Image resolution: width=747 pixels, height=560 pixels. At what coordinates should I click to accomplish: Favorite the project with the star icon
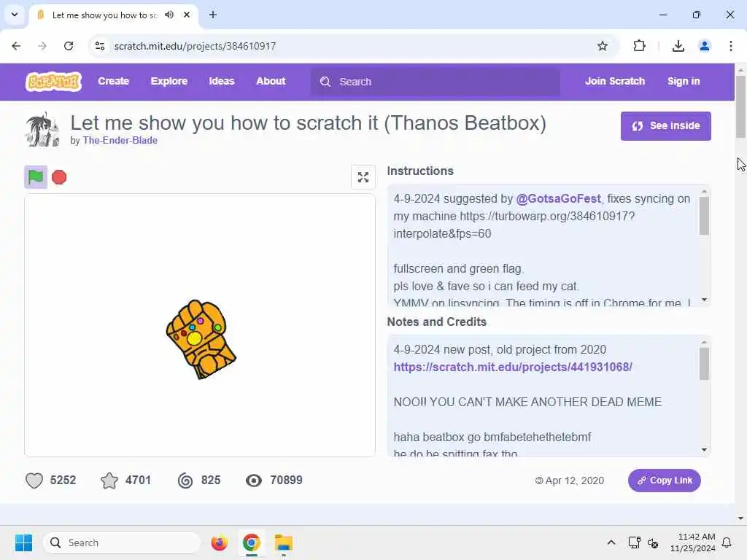pyautogui.click(x=109, y=481)
